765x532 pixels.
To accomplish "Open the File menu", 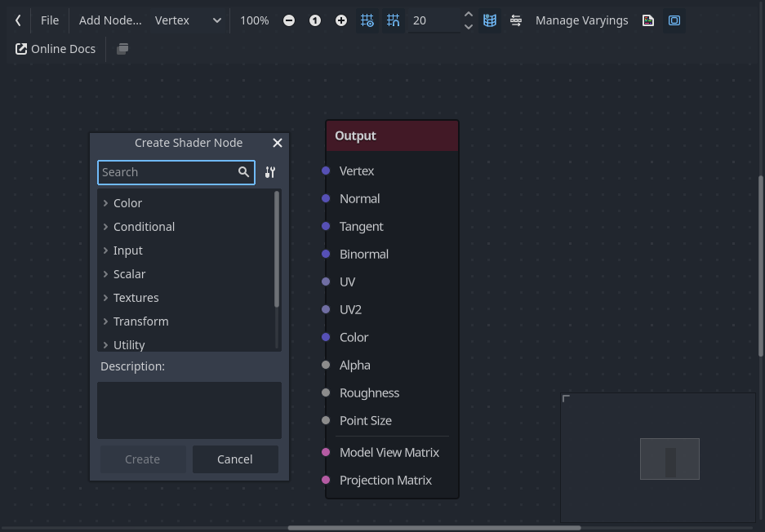I will coord(50,20).
